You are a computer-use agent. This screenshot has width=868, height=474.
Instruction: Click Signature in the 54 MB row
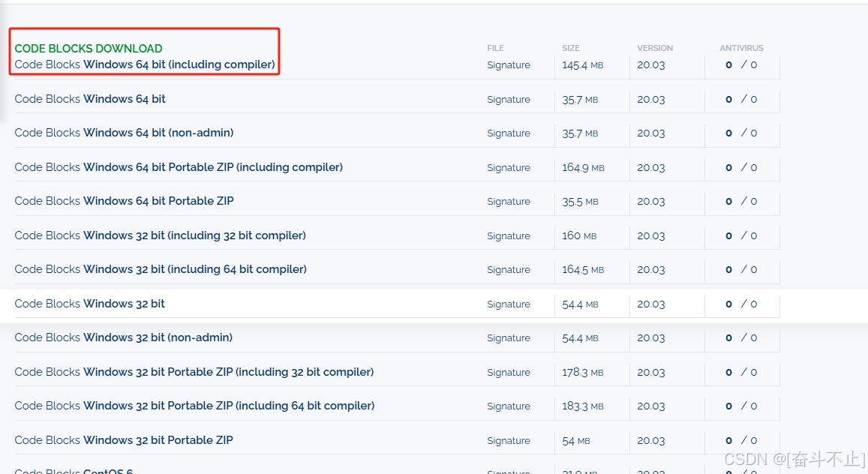[x=509, y=441]
